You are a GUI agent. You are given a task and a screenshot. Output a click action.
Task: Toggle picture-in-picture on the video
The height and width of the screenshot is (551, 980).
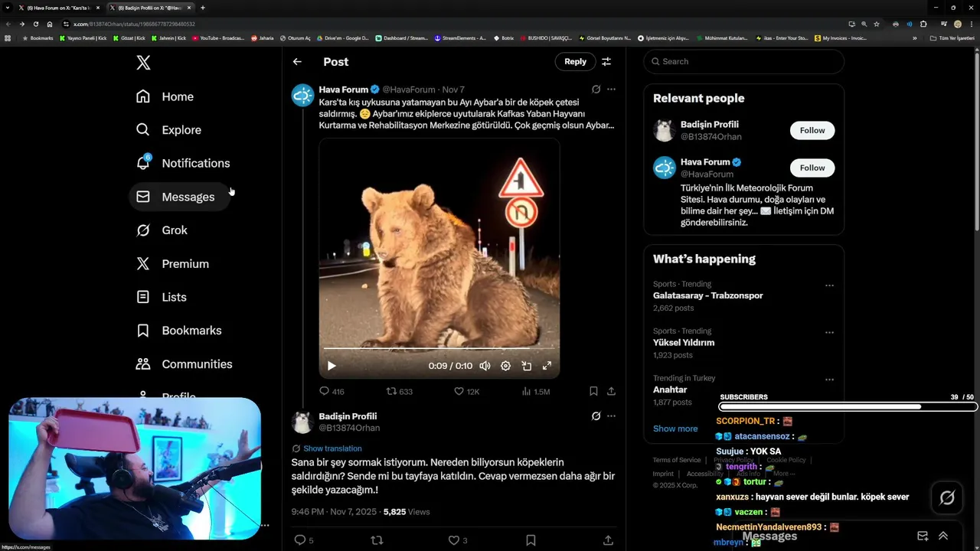click(x=527, y=366)
